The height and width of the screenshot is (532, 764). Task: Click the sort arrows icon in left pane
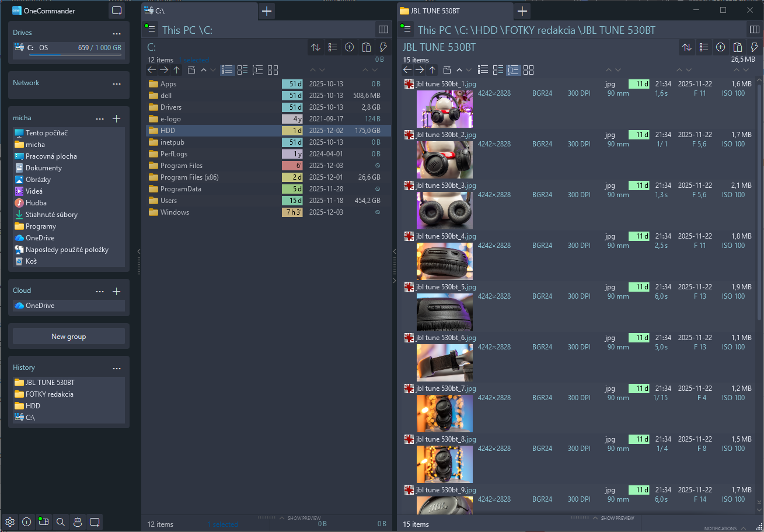point(316,47)
